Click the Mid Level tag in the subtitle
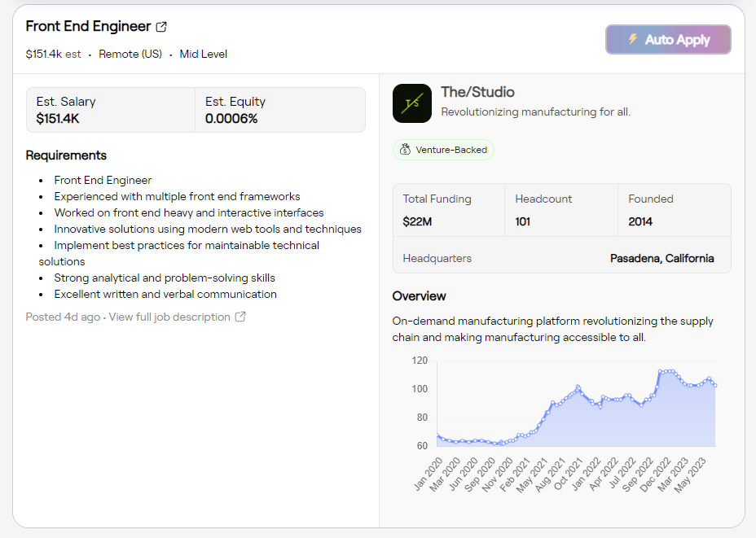This screenshot has height=538, width=756. [x=203, y=54]
